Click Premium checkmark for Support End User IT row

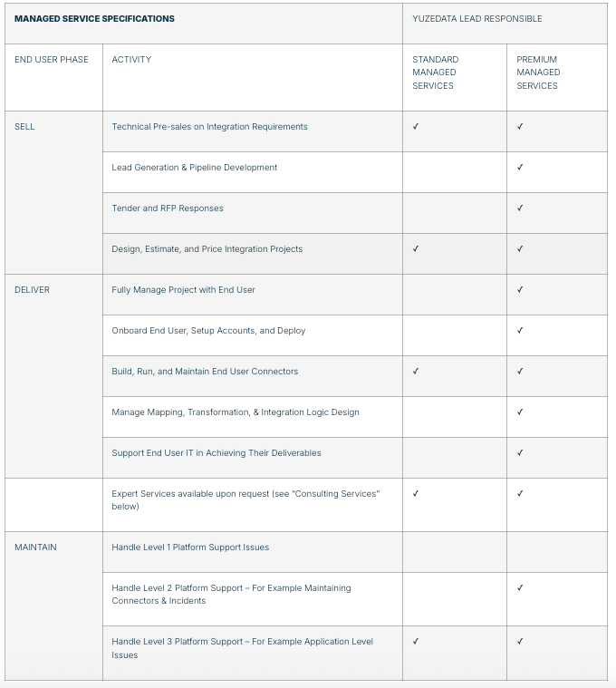tap(520, 453)
